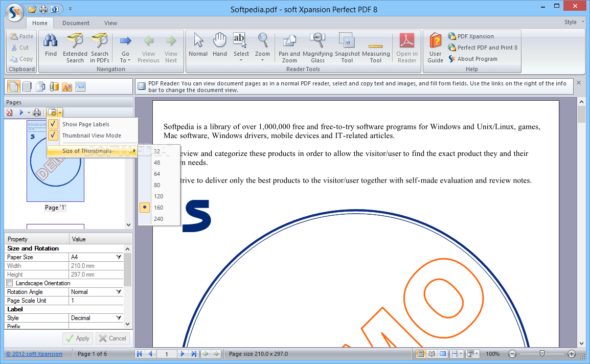Open thumbnail options dropdown arrow

(x=60, y=112)
